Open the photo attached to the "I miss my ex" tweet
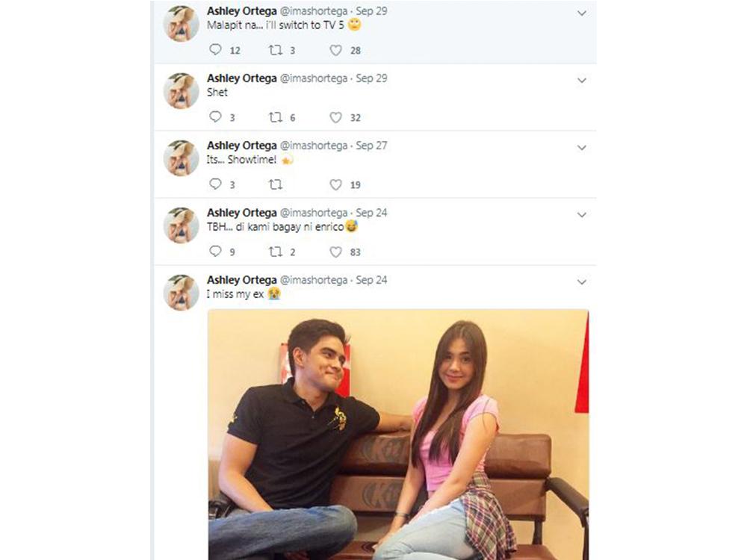This screenshot has width=747, height=560. pos(397,433)
